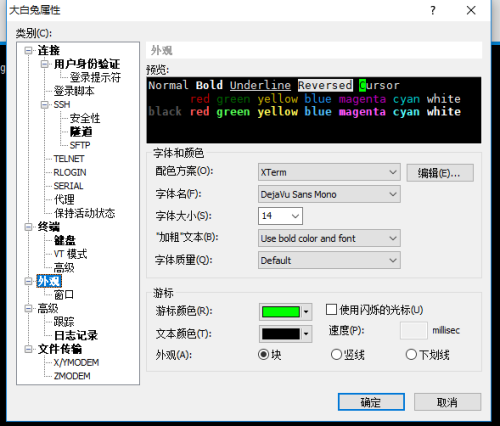Select 登录提示符 in the tree

coord(95,77)
